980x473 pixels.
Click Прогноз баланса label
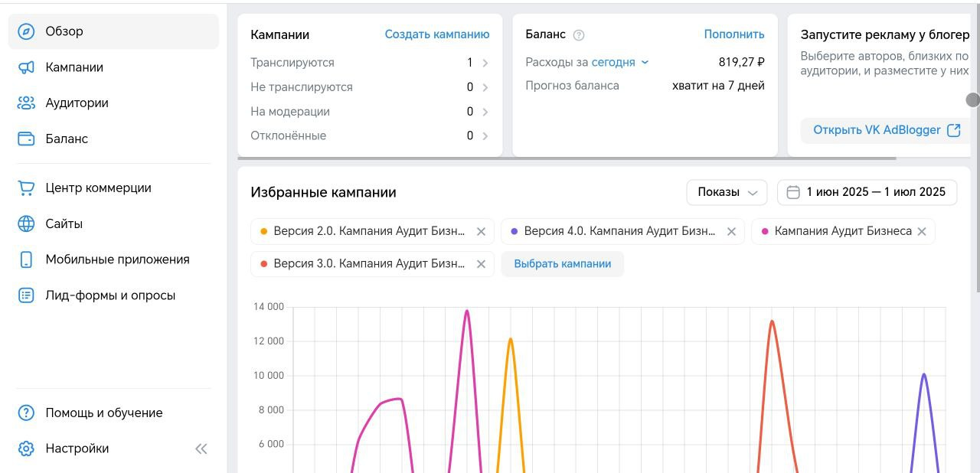572,86
